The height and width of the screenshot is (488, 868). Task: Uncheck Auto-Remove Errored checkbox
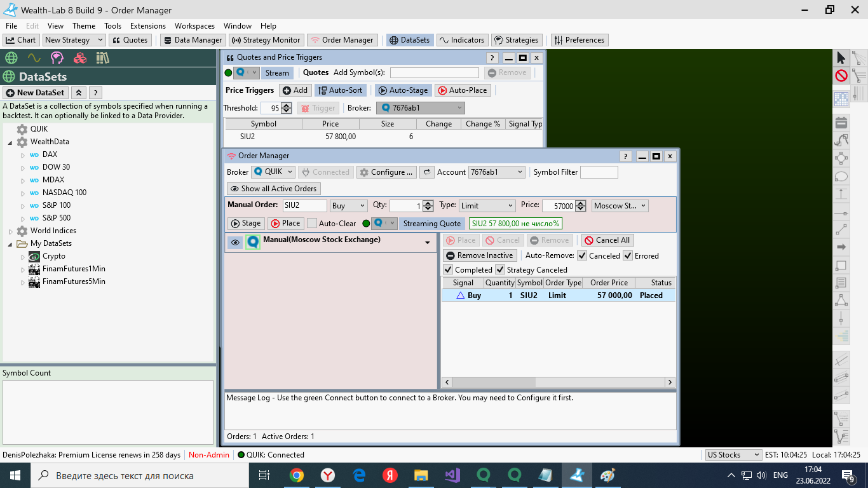pos(628,255)
